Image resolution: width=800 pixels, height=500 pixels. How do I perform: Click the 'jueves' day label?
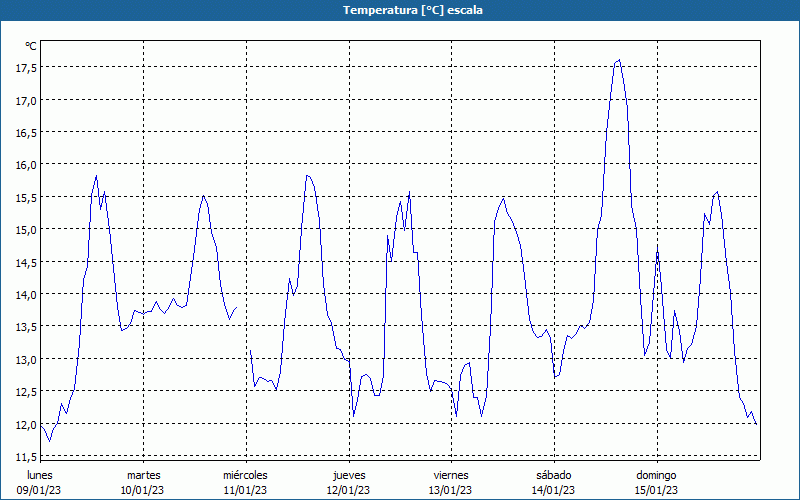coord(349,475)
